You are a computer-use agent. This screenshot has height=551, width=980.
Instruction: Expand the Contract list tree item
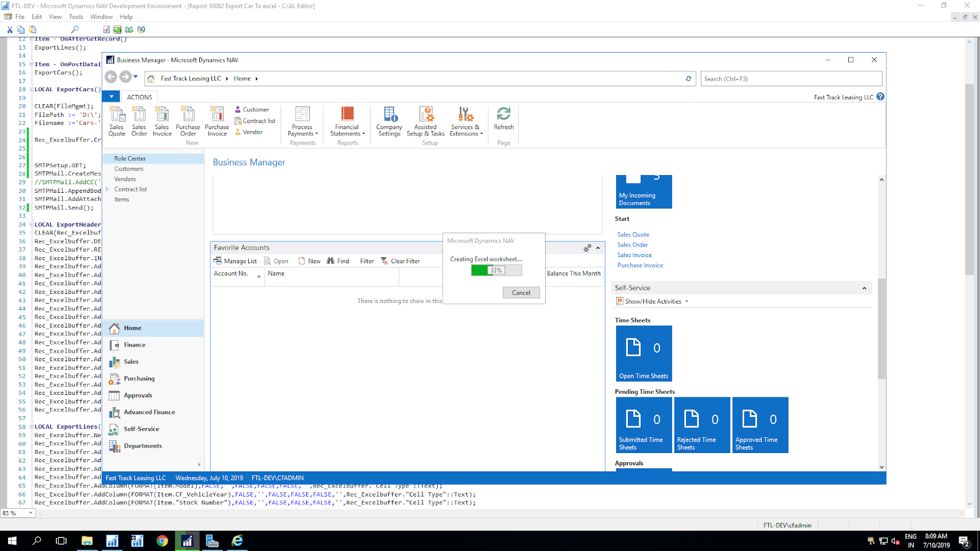(108, 189)
